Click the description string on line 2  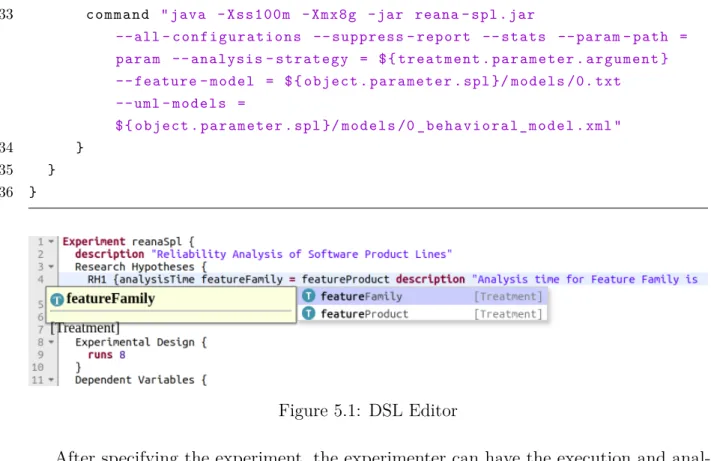301,254
